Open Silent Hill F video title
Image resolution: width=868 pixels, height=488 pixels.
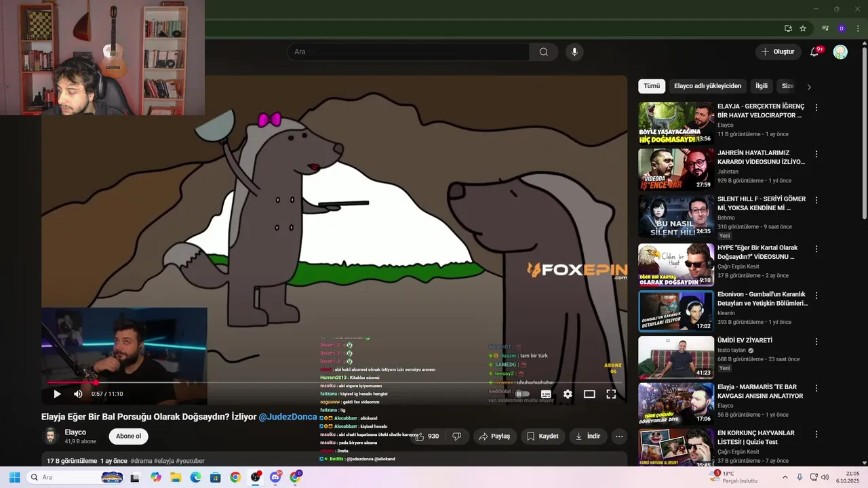762,203
